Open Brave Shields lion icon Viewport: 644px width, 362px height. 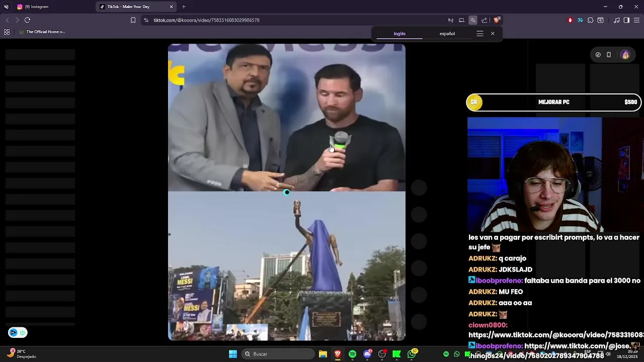click(x=496, y=20)
